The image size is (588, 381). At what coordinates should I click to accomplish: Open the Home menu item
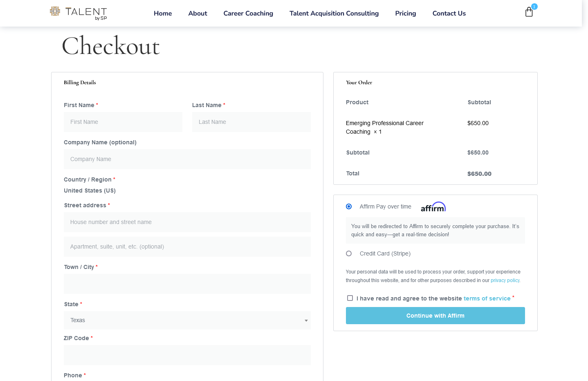(163, 13)
